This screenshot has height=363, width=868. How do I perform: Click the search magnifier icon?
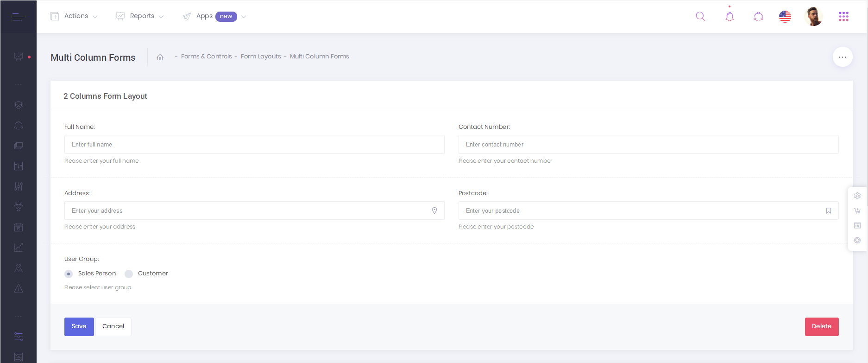coord(700,17)
